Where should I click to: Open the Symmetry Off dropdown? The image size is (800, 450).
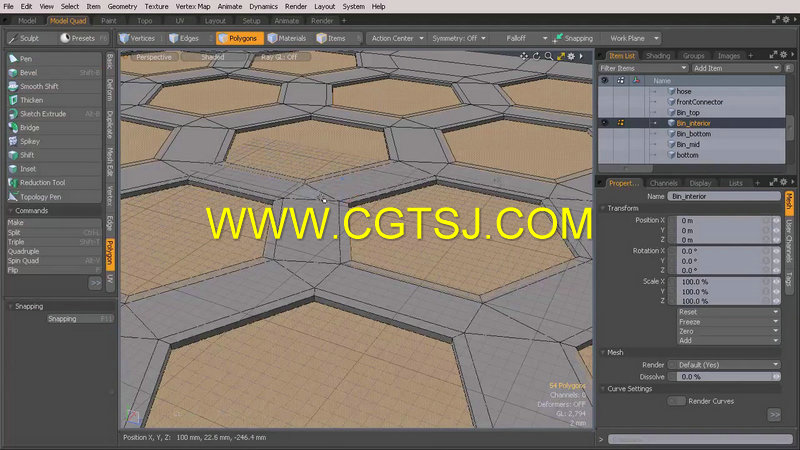pos(459,38)
